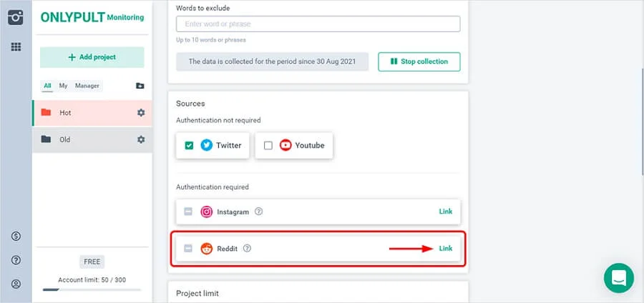Open the user account icon
Screen dimensions: 644x303
pyautogui.click(x=16, y=284)
